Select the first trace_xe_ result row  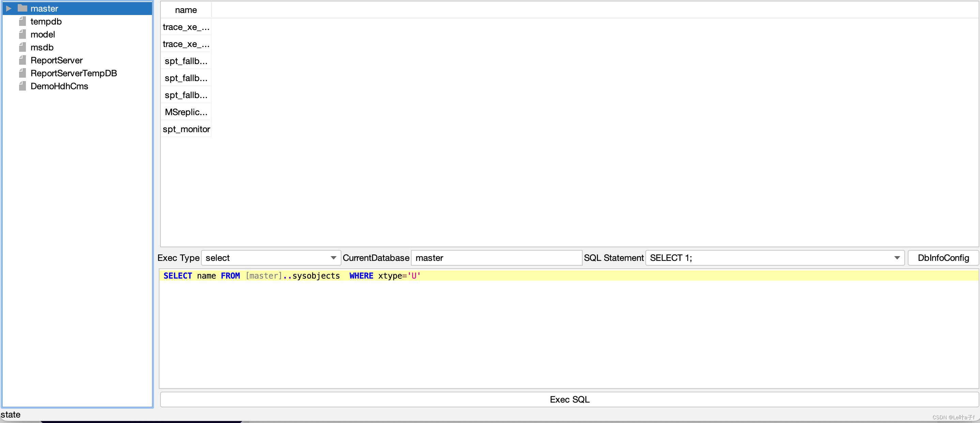(186, 27)
